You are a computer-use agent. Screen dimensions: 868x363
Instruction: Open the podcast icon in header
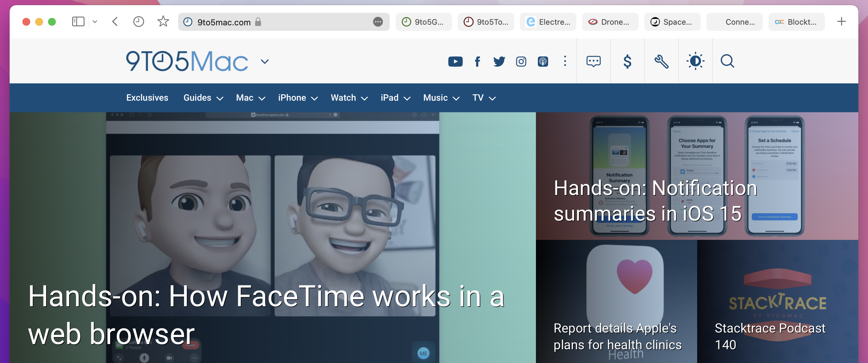point(543,61)
